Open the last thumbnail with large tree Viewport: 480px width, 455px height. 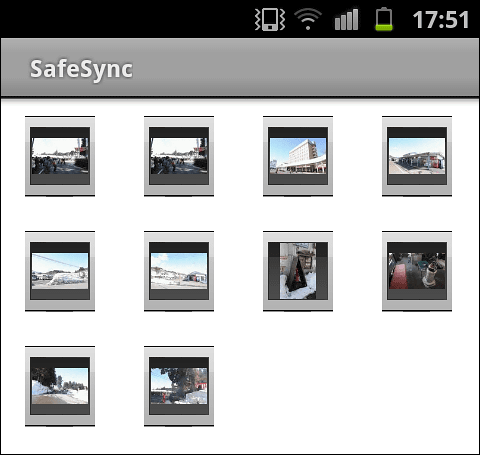(x=179, y=386)
